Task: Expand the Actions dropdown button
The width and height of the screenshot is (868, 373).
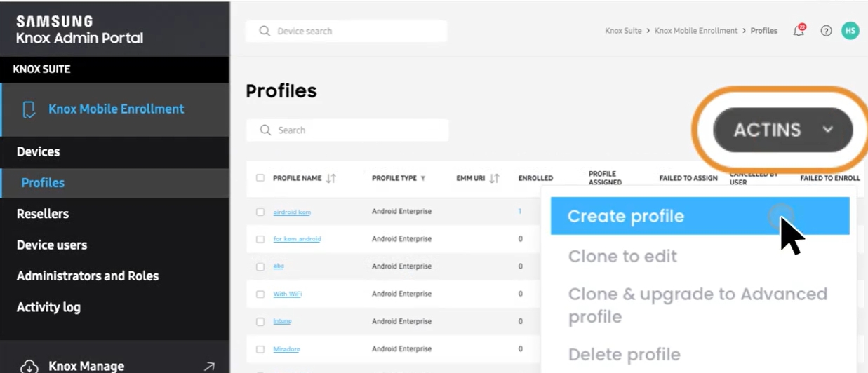Action: (x=782, y=130)
